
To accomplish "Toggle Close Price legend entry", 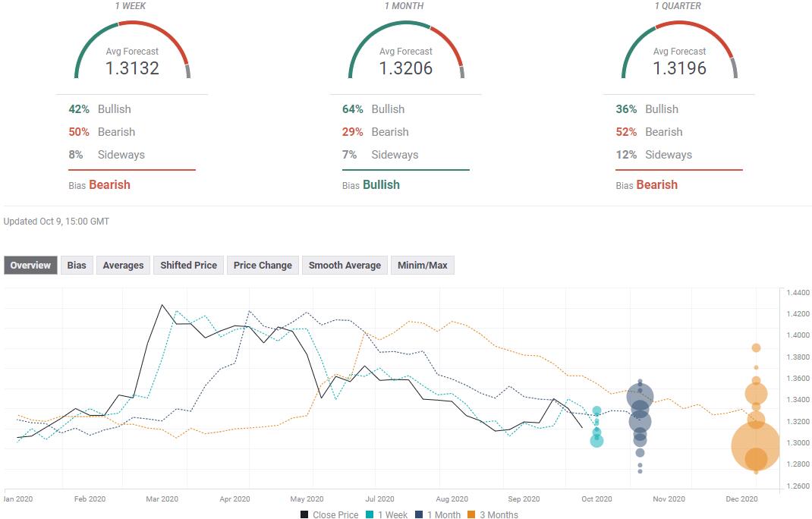I will point(330,514).
